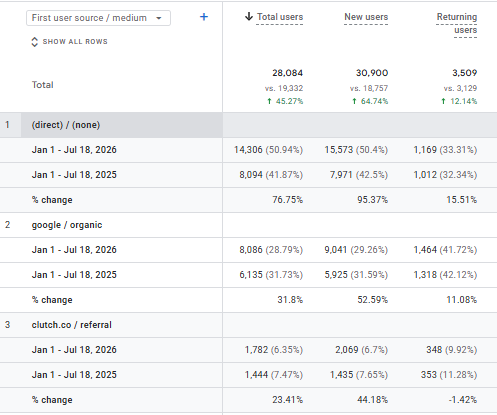This screenshot has width=497, height=415.
Task: Click clutch.co 2025 total users 1,444 cell
Action: [x=274, y=375]
